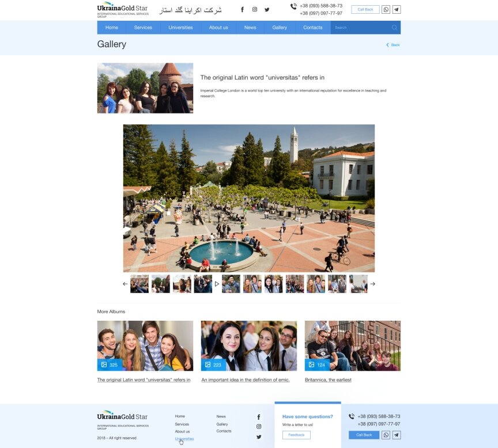
Task: Click the Back chevron link
Action: coord(393,45)
